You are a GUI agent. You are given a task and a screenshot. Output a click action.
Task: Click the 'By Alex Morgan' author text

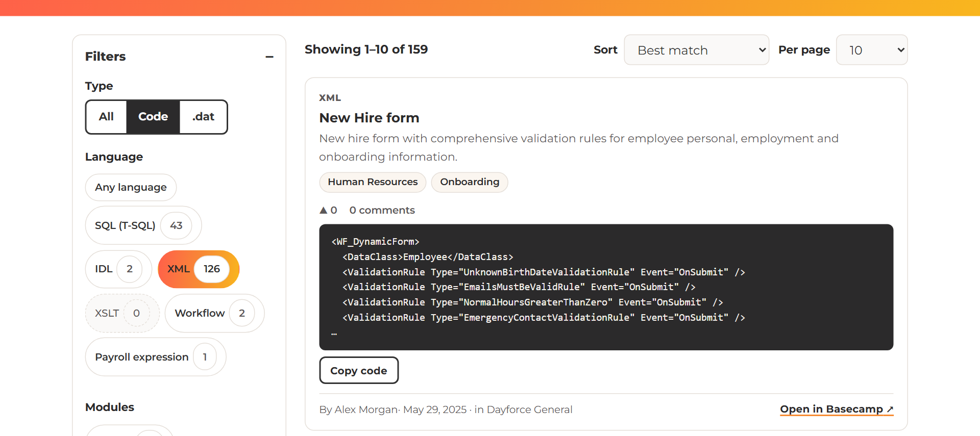358,409
